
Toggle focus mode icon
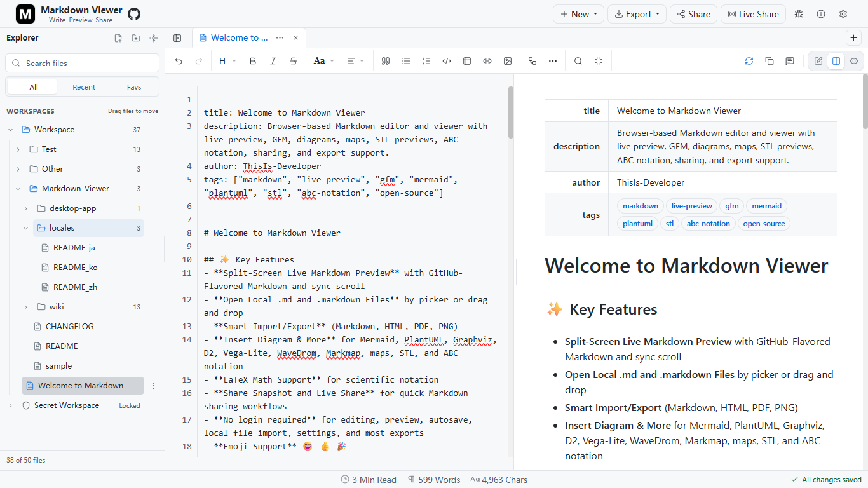click(x=599, y=61)
